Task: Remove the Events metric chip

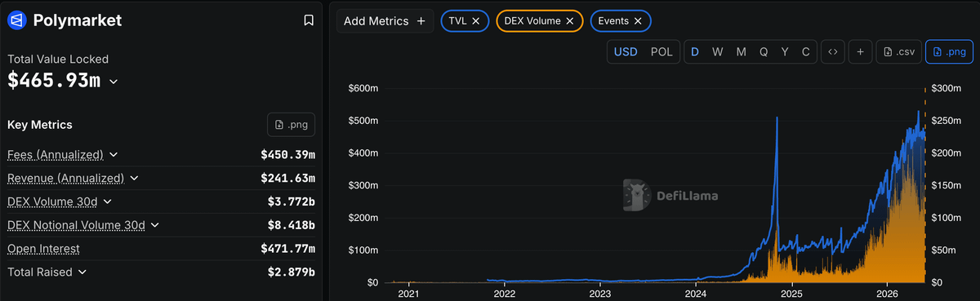Action: (x=638, y=21)
